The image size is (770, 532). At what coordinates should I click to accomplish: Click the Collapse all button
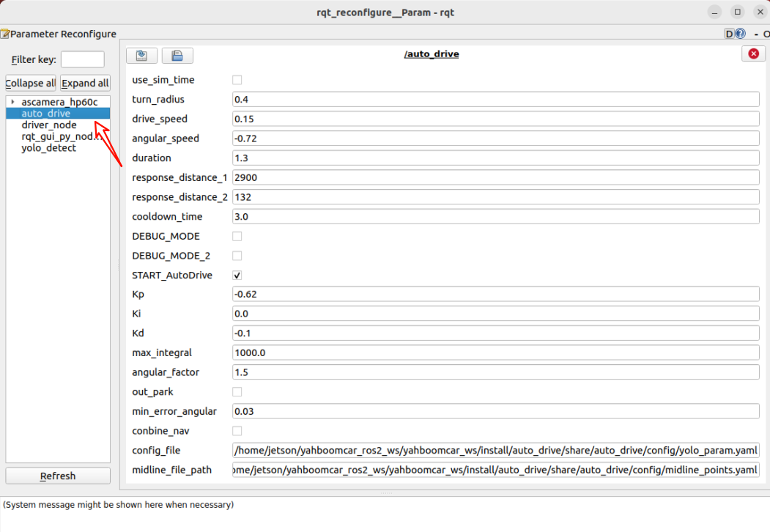31,83
